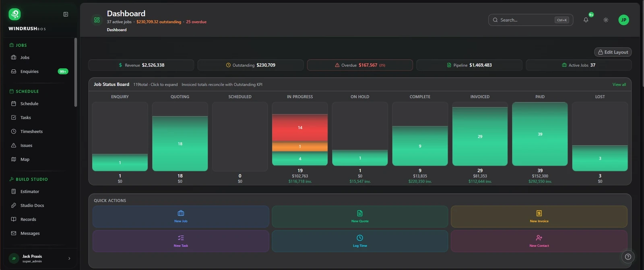Viewport: 644px width, 270px height.
Task: Click the Pipeline $1,469,483 KPI card
Action: tap(469, 65)
